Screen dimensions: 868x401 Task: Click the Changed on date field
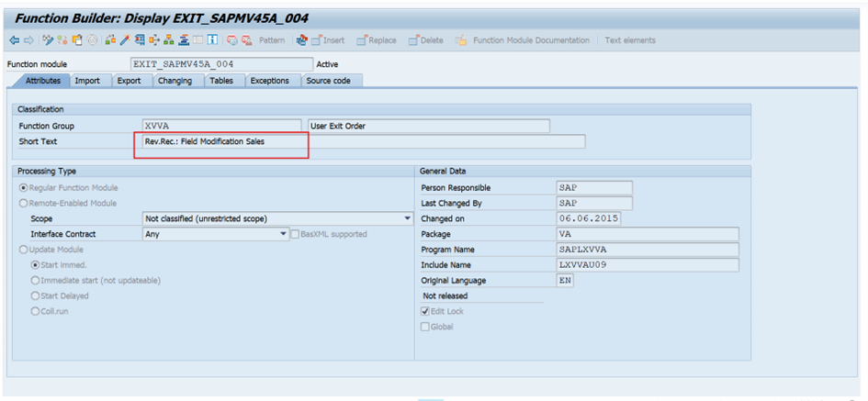click(x=589, y=219)
